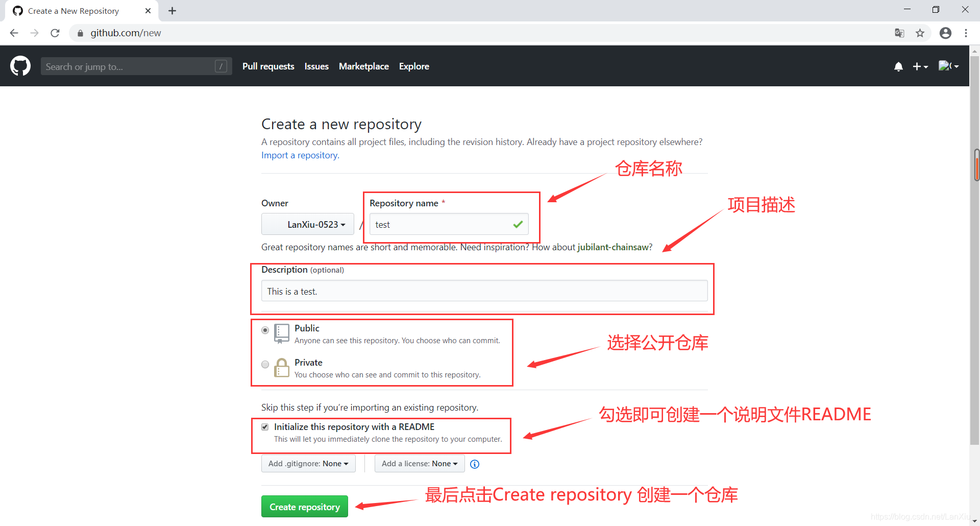Use the jubilant-chainsaw name suggestion

(x=613, y=247)
